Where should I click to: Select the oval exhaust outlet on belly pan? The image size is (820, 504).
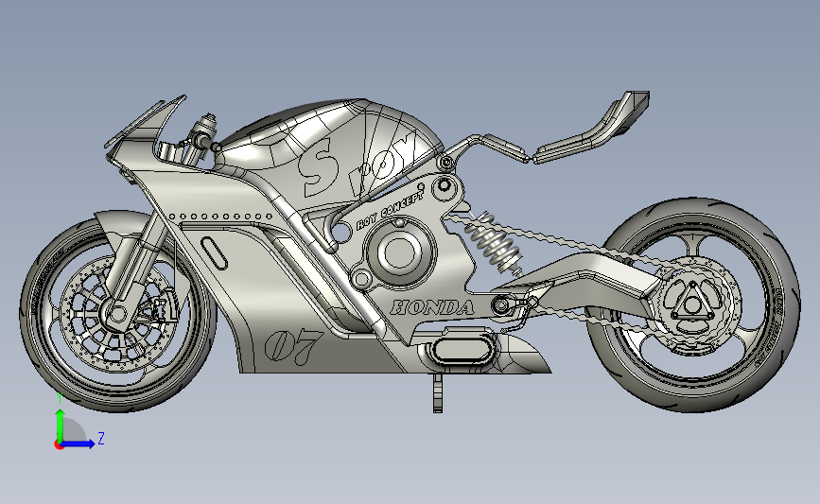coord(462,350)
